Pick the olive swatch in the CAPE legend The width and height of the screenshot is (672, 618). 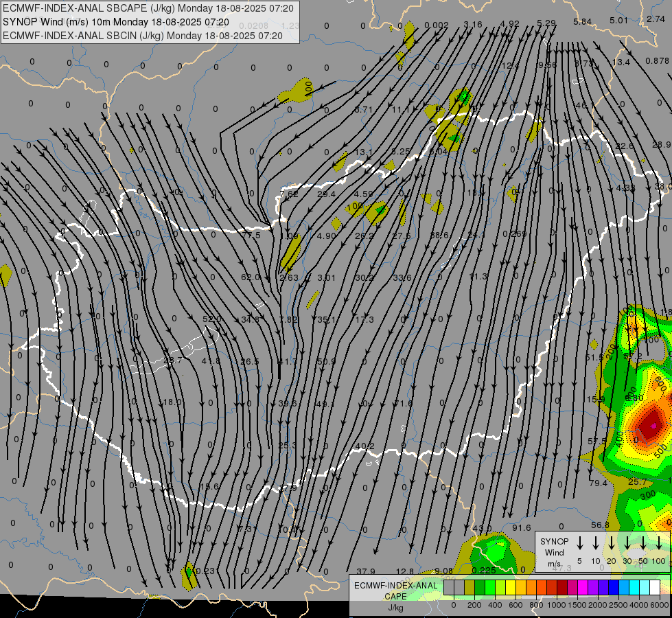point(470,588)
